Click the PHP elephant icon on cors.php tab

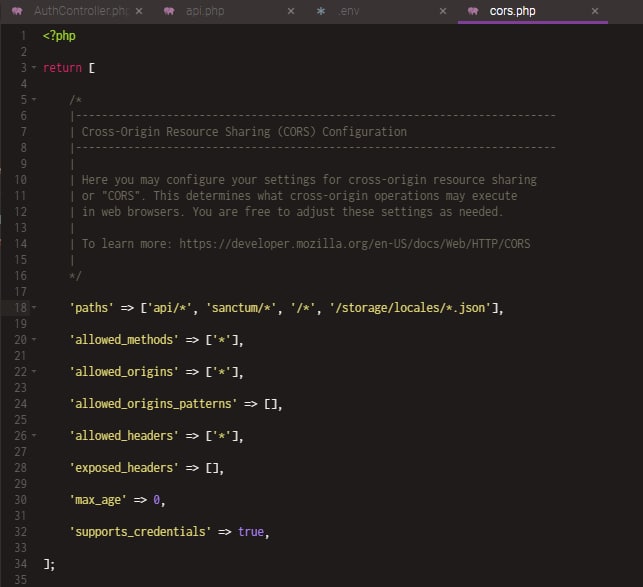pos(473,11)
